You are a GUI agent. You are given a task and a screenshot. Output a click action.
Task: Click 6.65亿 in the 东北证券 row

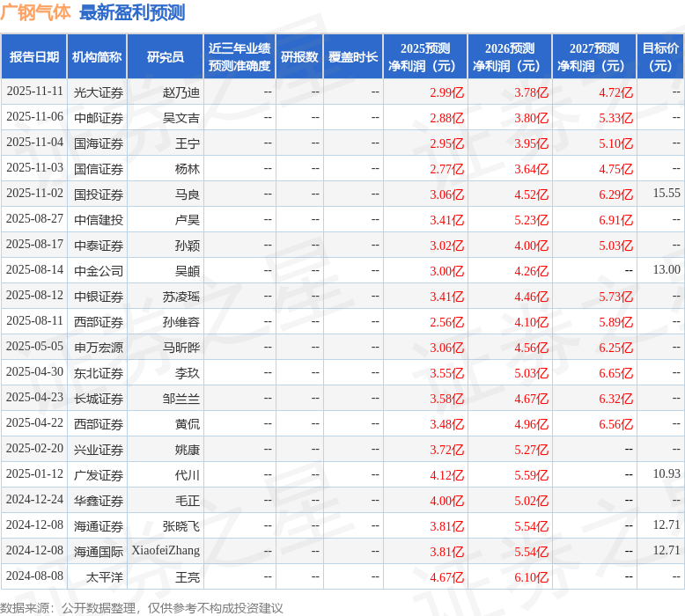[x=615, y=373]
